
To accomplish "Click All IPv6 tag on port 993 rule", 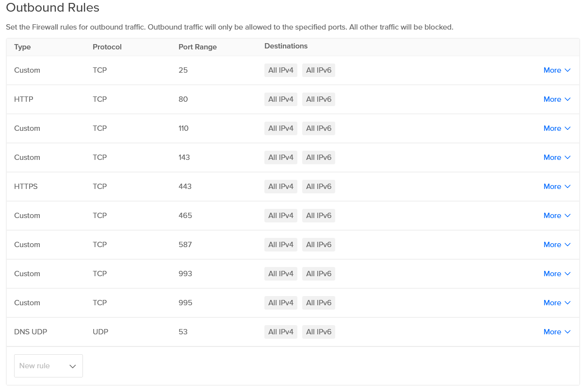I will [x=319, y=274].
